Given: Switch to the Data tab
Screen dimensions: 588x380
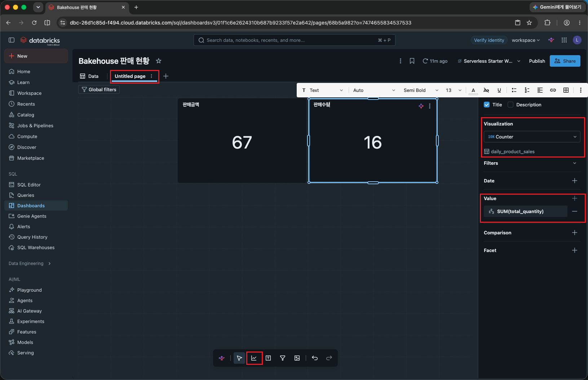Looking at the screenshot, I should (89, 76).
